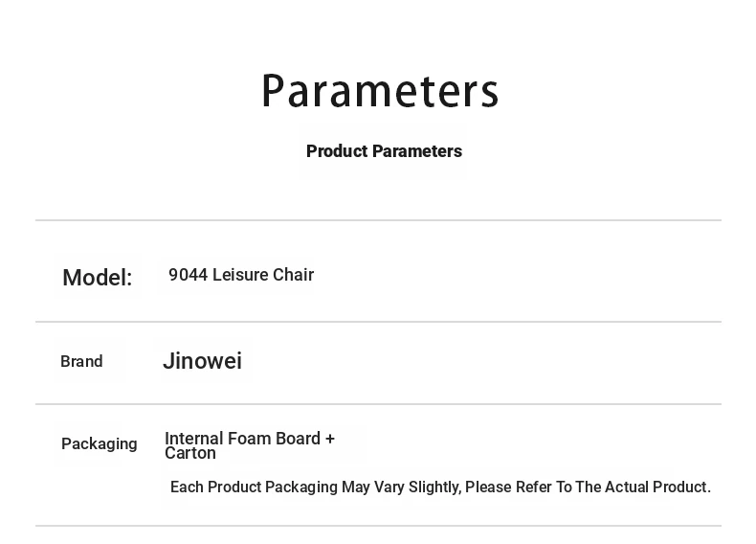Click the word Leisure in model row
756x544 pixels.
(240, 275)
